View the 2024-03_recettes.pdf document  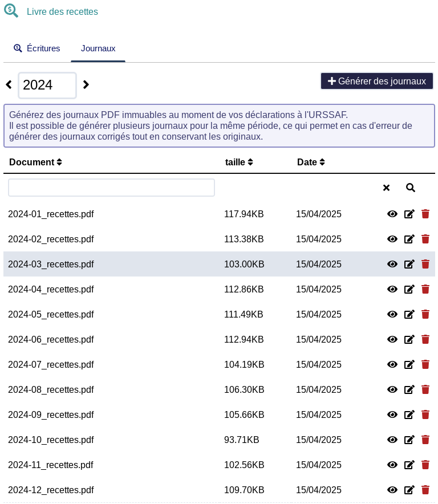tap(392, 264)
